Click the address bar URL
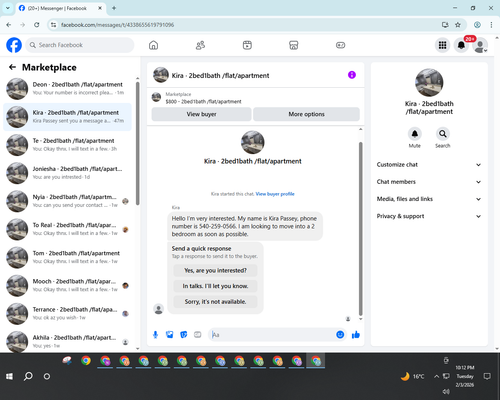The image size is (500, 400). [x=117, y=25]
